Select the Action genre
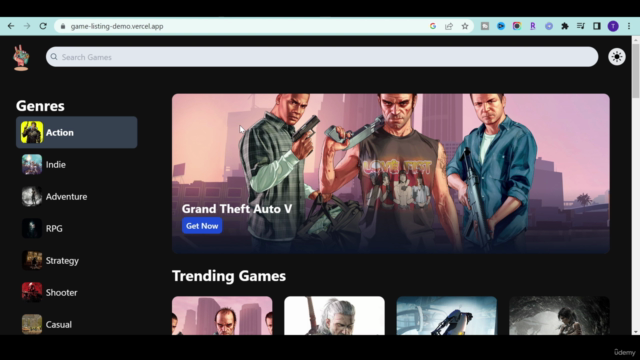Viewport: 640px width, 360px height. (x=77, y=132)
